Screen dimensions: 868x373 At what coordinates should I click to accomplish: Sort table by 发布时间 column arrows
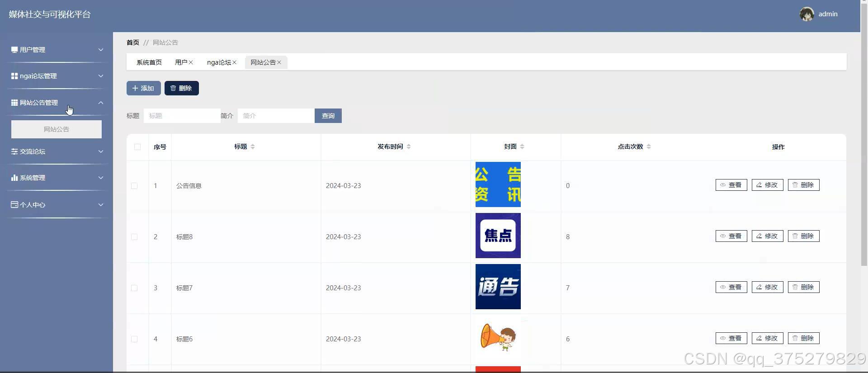point(409,146)
